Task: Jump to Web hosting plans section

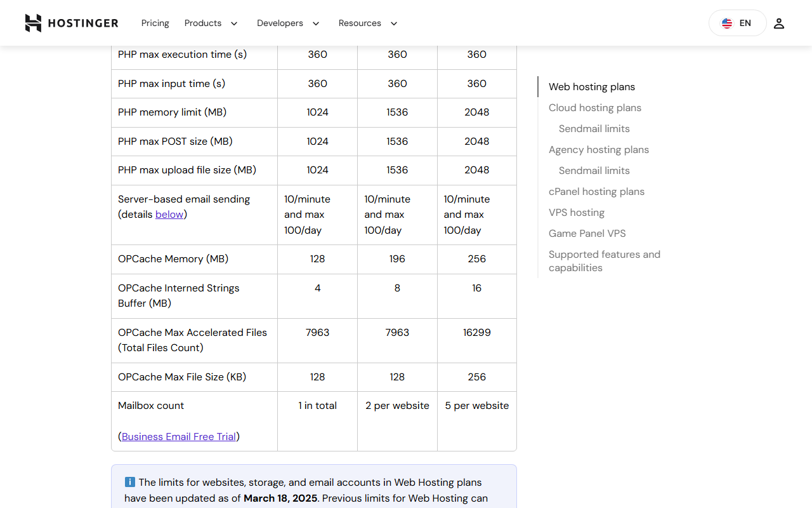Action: coord(592,87)
